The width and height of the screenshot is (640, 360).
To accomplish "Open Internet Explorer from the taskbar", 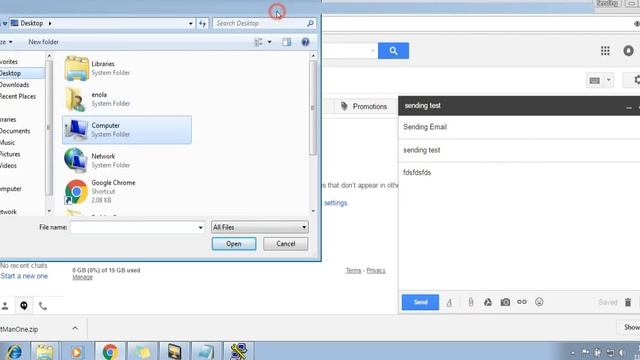I will coord(14,352).
